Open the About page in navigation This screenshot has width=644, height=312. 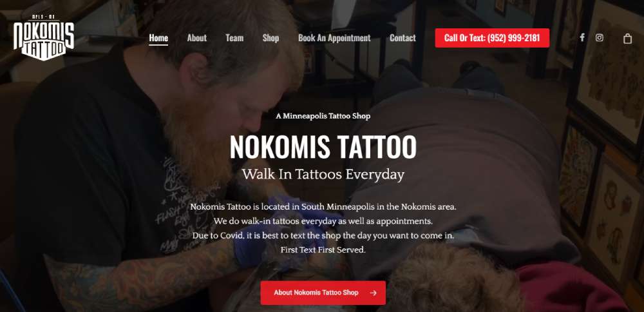point(196,38)
